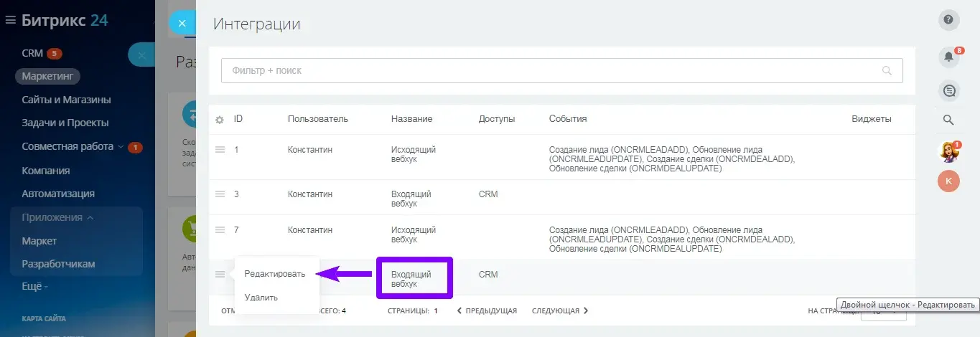Click Константин in row ID 7
This screenshot has height=337, width=980.
click(310, 229)
